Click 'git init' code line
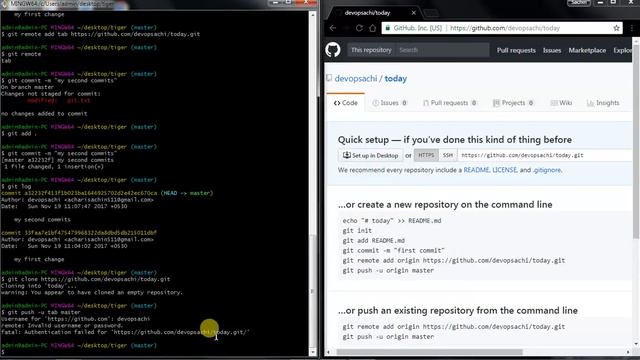The height and width of the screenshot is (360, 640). (357, 231)
